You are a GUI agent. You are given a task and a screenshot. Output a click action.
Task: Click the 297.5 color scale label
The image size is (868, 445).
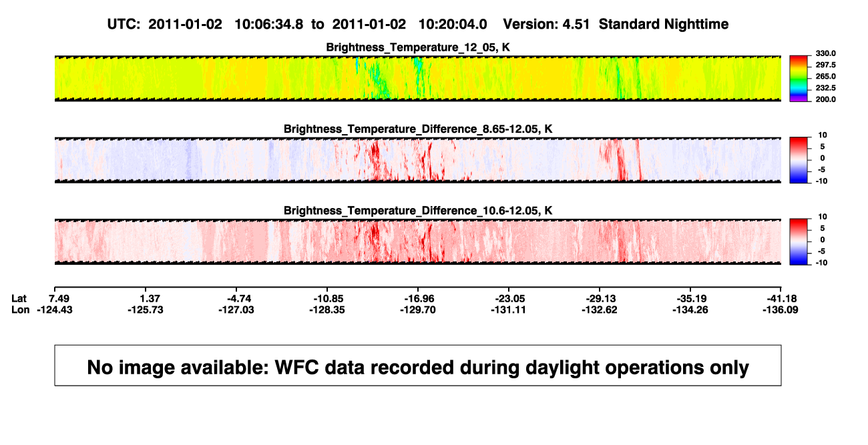pyautogui.click(x=825, y=65)
